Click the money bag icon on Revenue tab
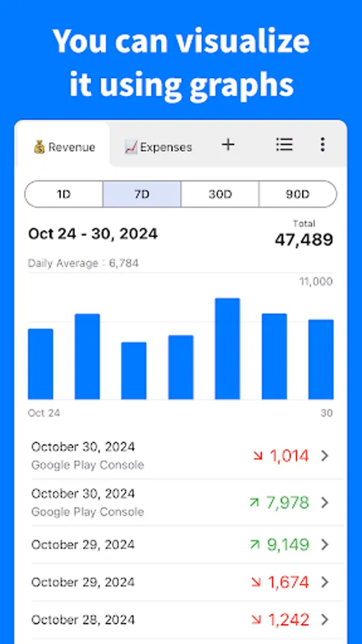Viewport: 362px width, 644px height. pyautogui.click(x=39, y=147)
